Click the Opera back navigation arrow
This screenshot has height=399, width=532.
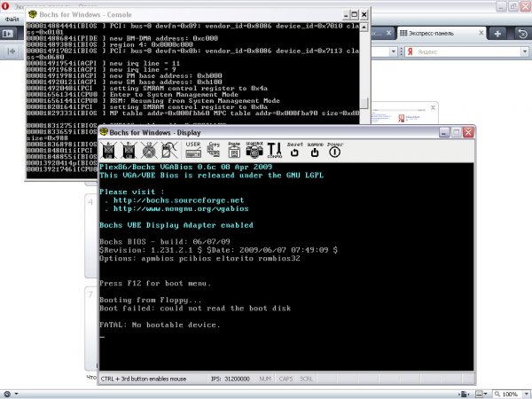[12, 51]
